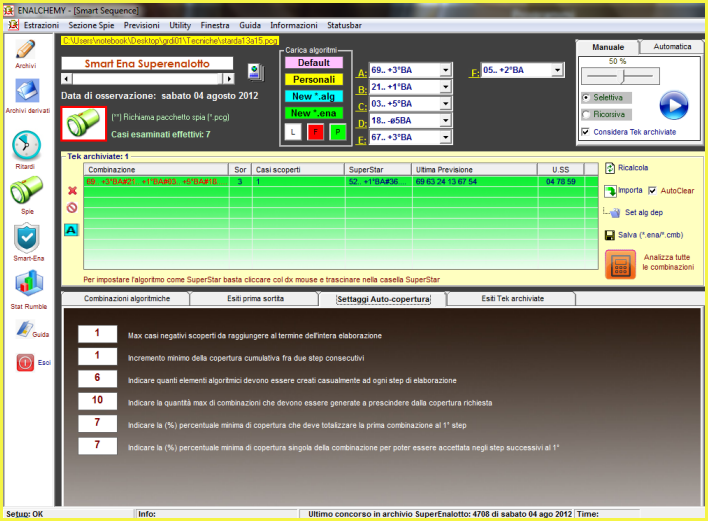This screenshot has width=708, height=521.
Task: Click the Ricalcola refresh icon
Action: [x=610, y=168]
